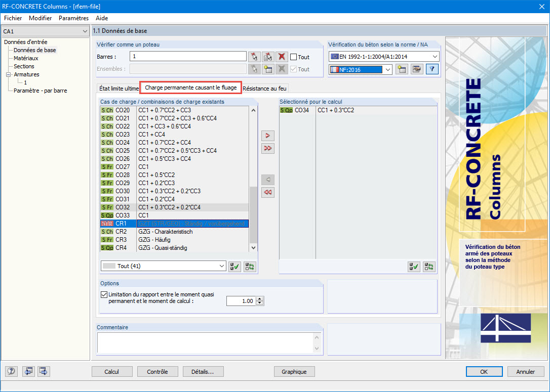Open the NF:2016 national annex dropdown
Image resolution: width=550 pixels, height=392 pixels.
click(x=388, y=69)
